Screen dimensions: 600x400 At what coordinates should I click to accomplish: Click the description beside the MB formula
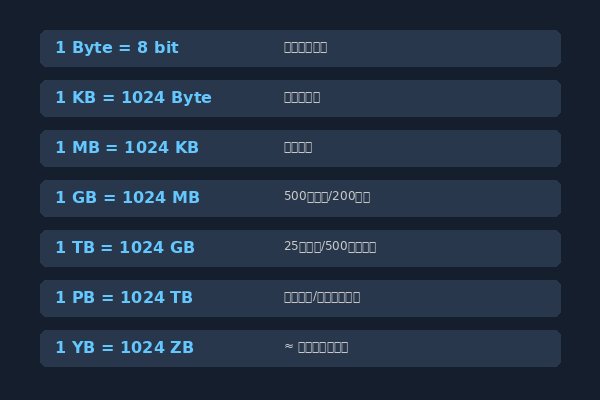coord(298,147)
